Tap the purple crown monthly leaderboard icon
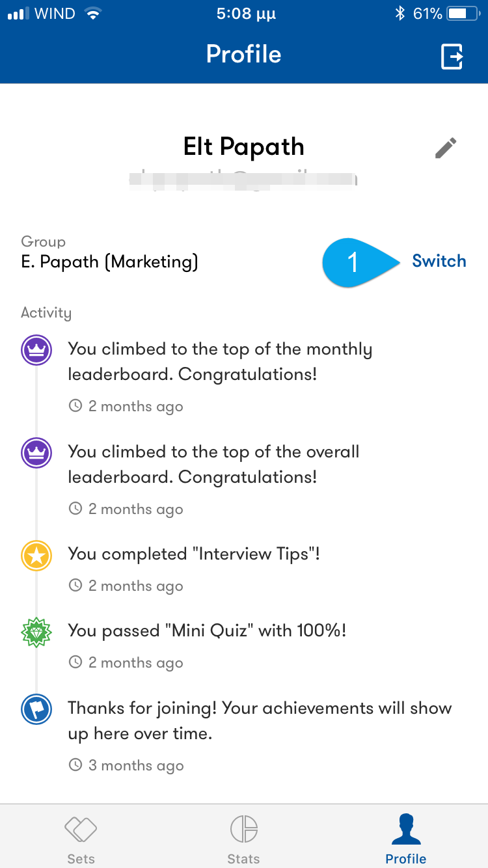488x868 pixels. point(37,351)
